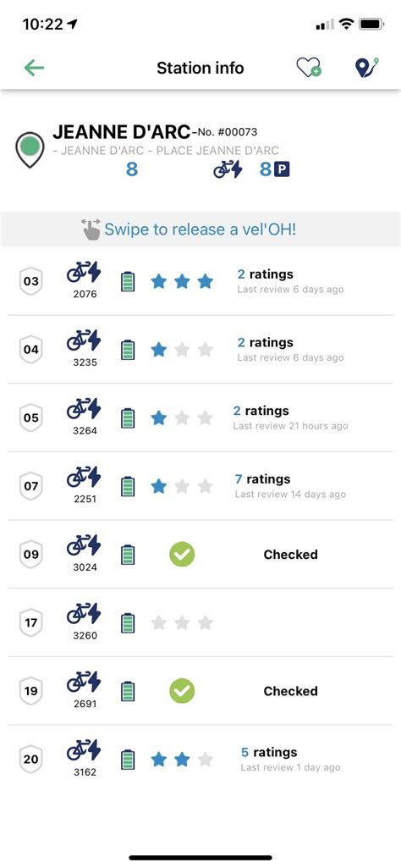Screen dimensions: 401x868
Task: Select e-bike icon numbered 2076
Action: click(x=84, y=273)
